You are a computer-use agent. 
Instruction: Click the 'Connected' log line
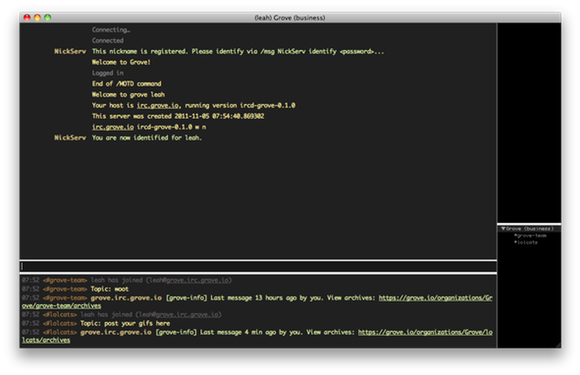tap(108, 41)
